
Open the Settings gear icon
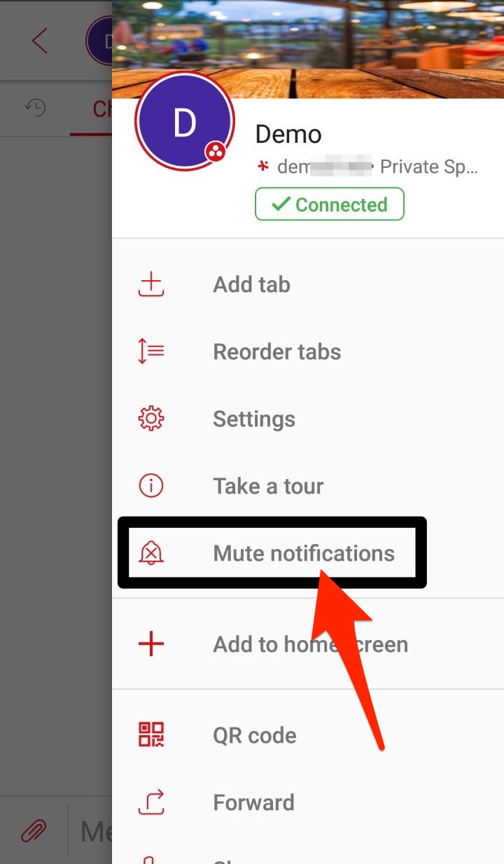point(151,419)
